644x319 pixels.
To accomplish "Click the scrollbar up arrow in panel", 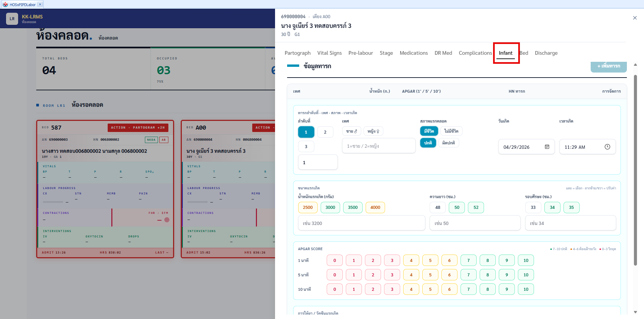I will pos(635,64).
